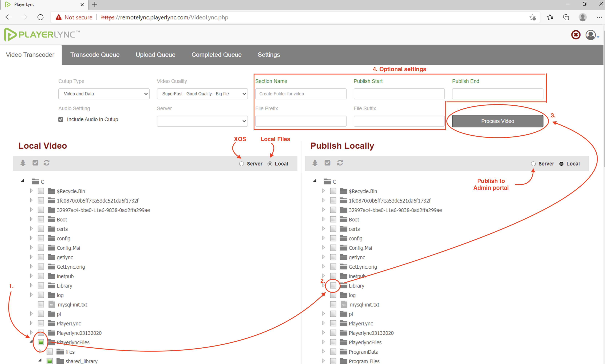This screenshot has width=605, height=364.
Task: Click the File Suffix input field
Action: pos(399,121)
